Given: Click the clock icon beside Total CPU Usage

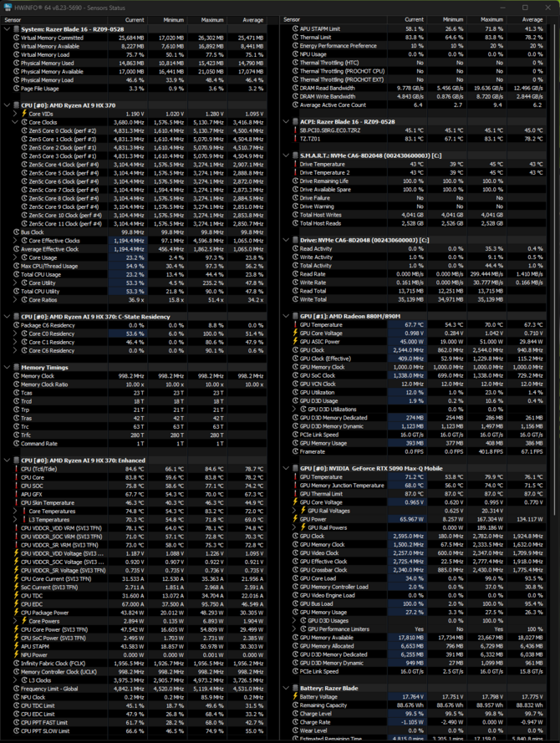Looking at the screenshot, I should click(x=16, y=274).
